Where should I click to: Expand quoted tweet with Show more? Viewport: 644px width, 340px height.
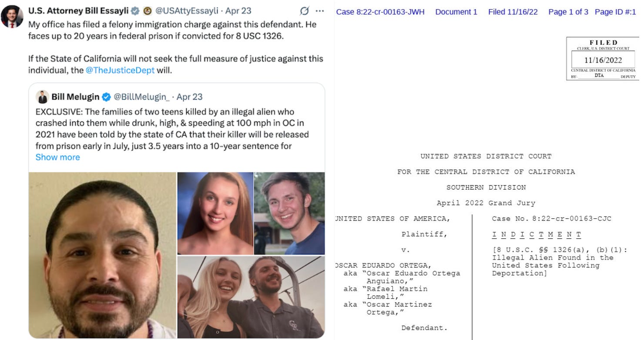[x=58, y=157]
